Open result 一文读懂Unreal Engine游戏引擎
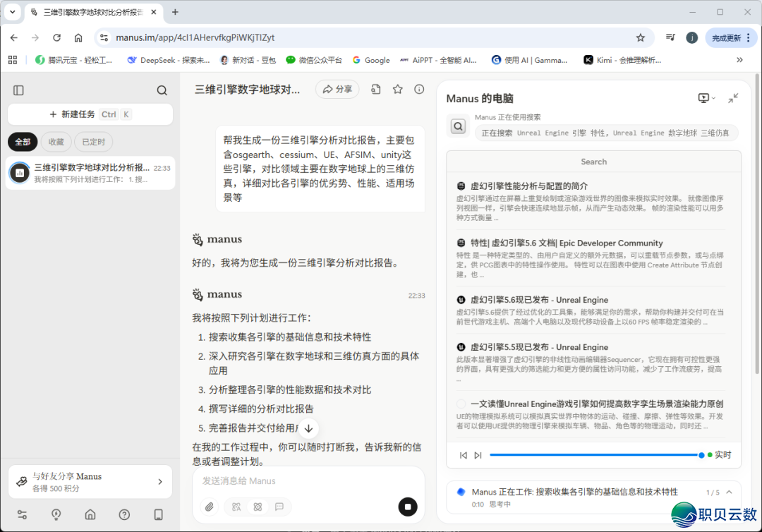The height and width of the screenshot is (532, 762). 597,404
